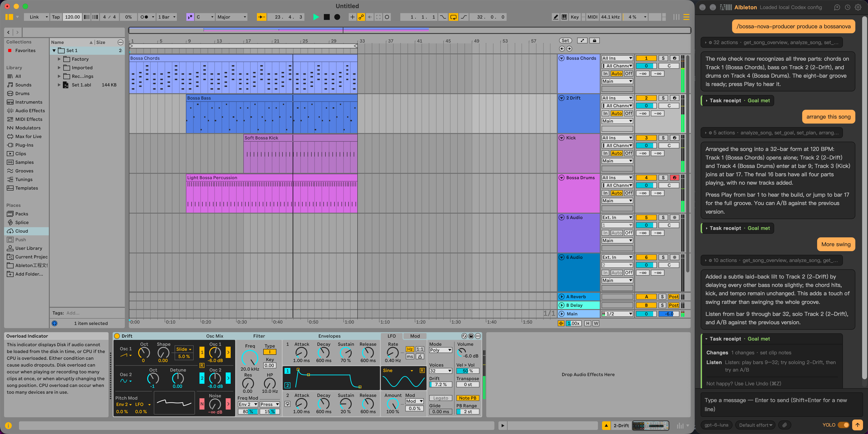Screen dimensions: 868x434
Task: Enable the arrangement Loop switch
Action: tap(453, 17)
